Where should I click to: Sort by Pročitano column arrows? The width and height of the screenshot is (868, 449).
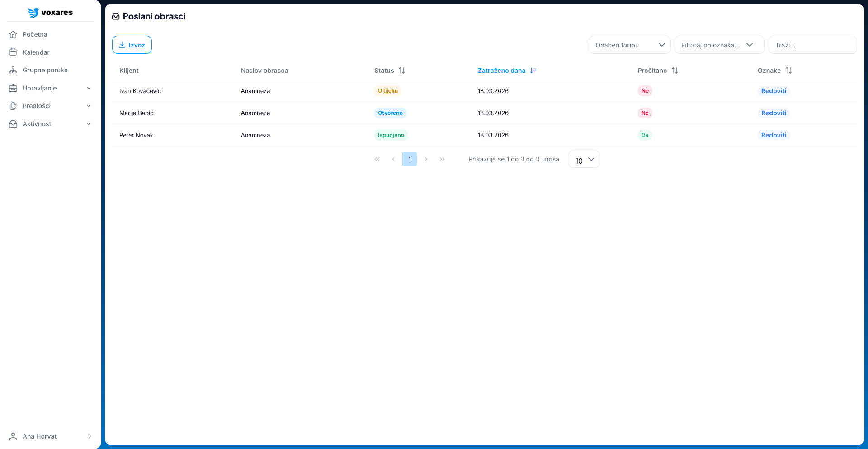[x=675, y=71]
